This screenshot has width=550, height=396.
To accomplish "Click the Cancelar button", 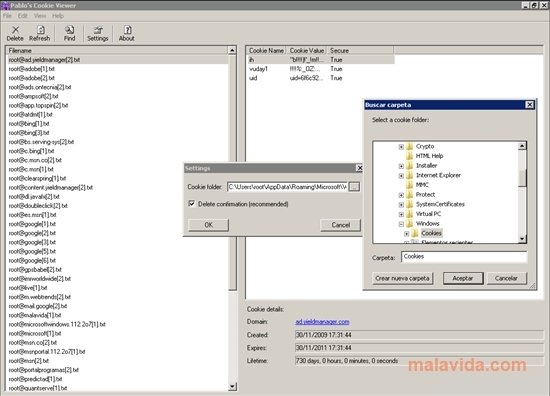I will 507,278.
